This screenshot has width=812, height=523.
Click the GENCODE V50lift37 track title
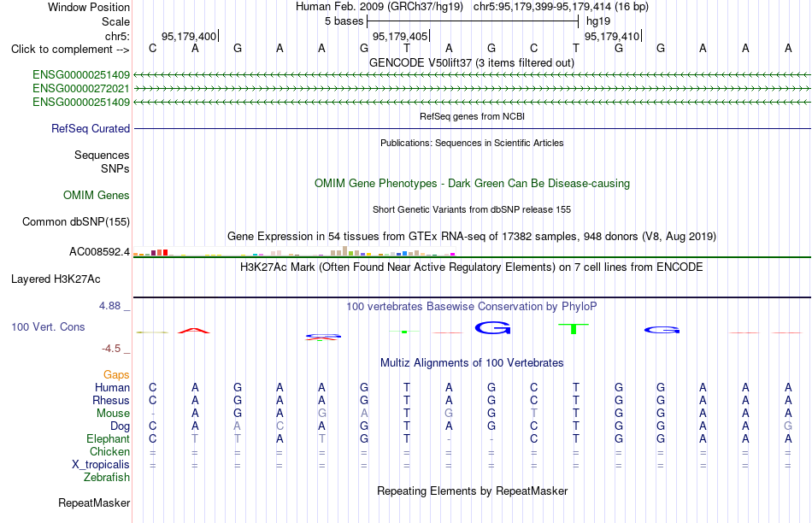click(x=472, y=62)
